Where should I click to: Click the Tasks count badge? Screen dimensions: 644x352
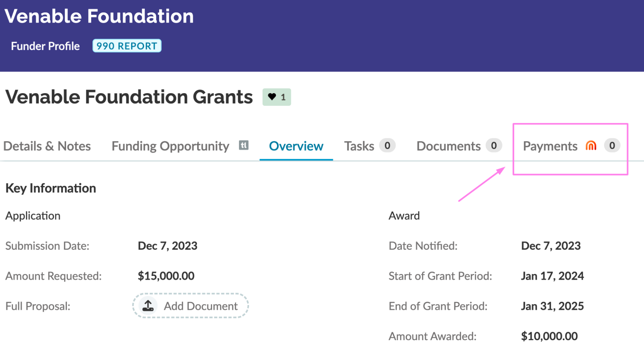click(387, 146)
